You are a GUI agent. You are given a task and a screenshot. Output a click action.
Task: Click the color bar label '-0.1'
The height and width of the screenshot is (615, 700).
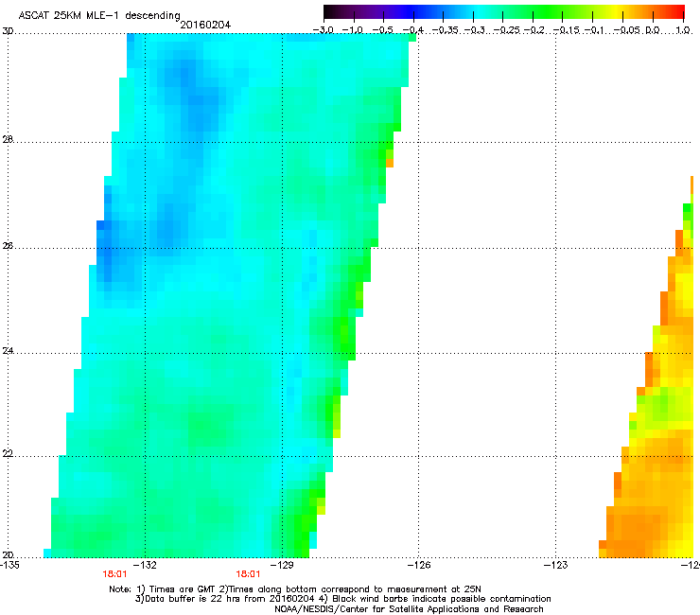pos(594,30)
